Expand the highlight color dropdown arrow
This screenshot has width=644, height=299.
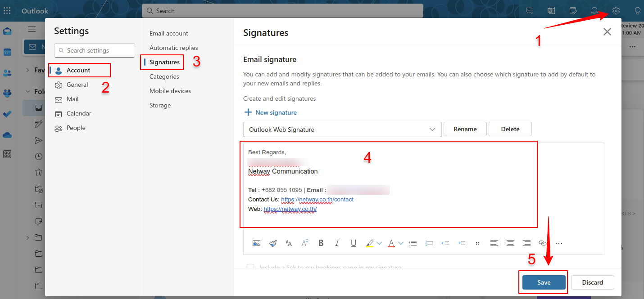point(379,243)
